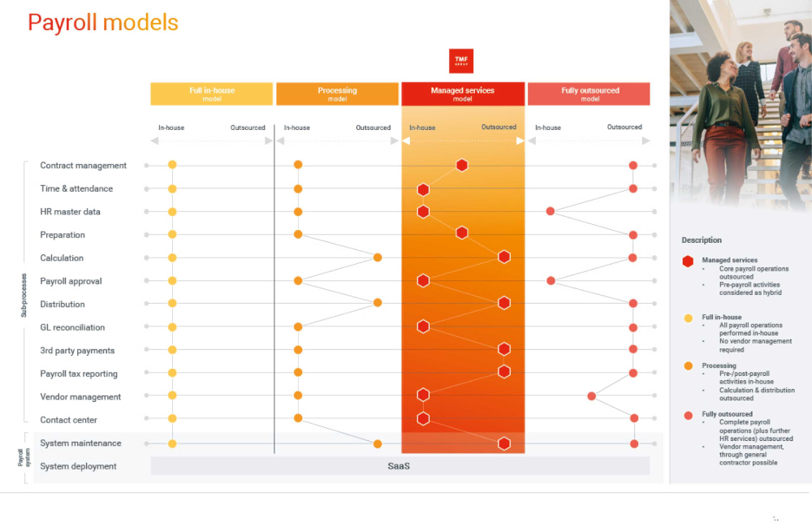Click System maintenance hexagon in Managed services

(504, 443)
